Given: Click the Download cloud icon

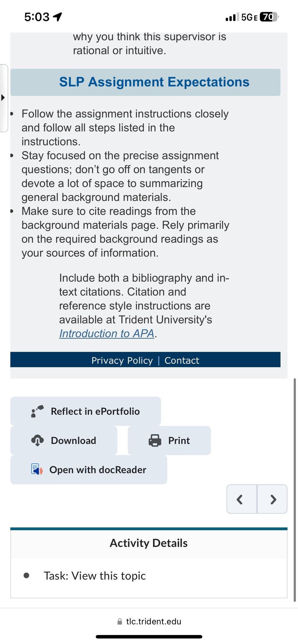Looking at the screenshot, I should point(37,440).
